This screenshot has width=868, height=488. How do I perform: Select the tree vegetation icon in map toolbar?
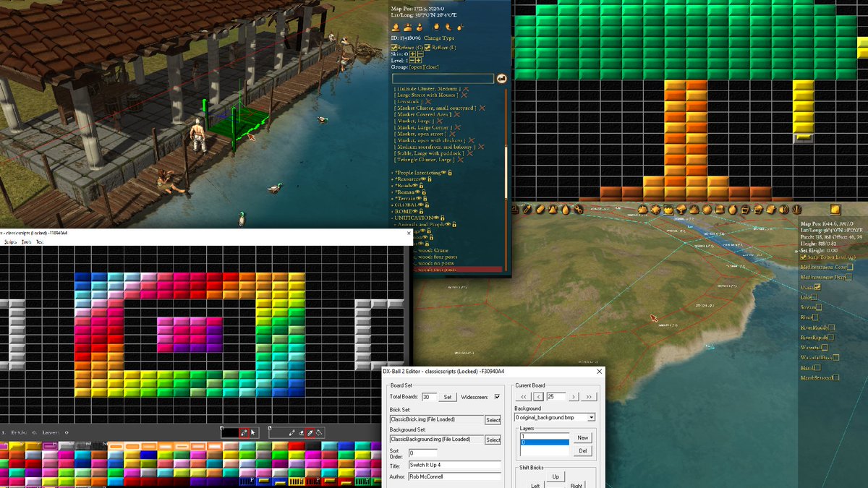pyautogui.click(x=680, y=210)
